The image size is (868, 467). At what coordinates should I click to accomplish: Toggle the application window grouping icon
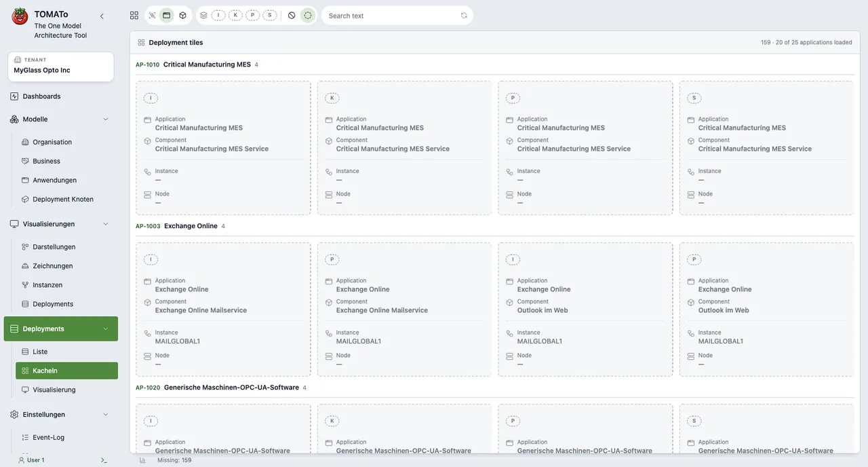click(x=167, y=16)
